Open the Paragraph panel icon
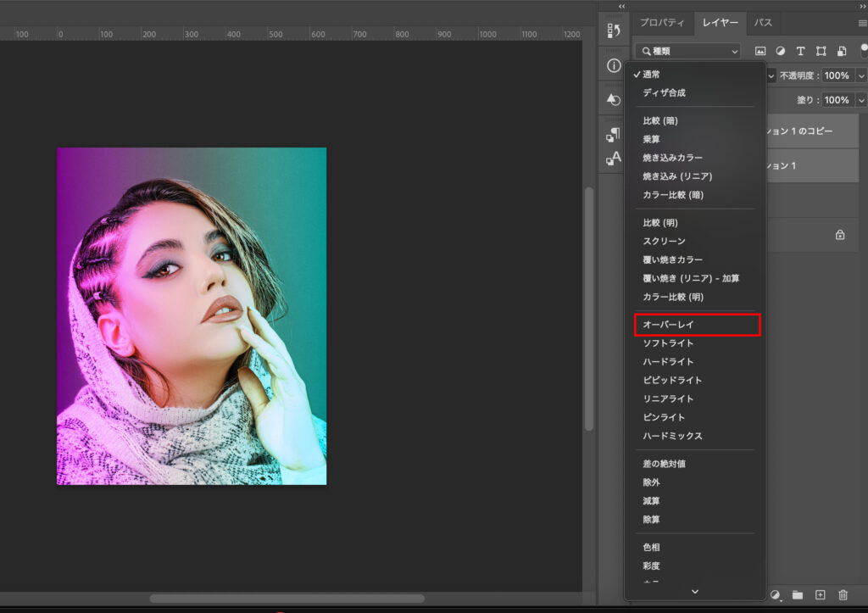Viewport: 868px width, 613px height. 613,134
